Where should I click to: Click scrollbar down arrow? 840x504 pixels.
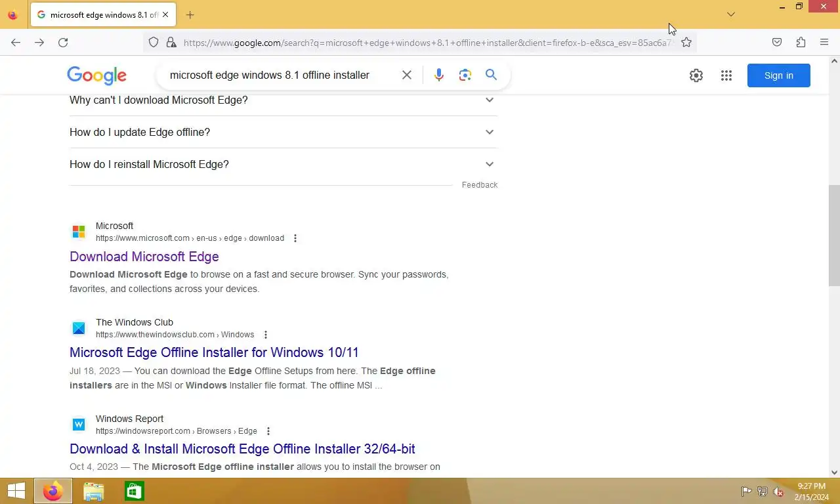point(834,472)
